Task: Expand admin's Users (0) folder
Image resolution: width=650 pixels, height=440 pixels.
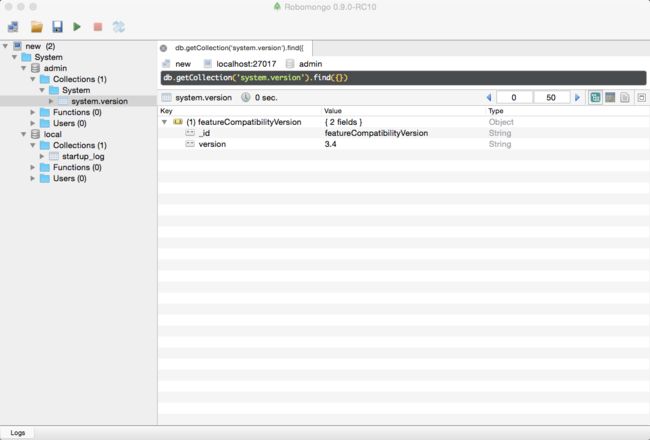Action: click(33, 123)
